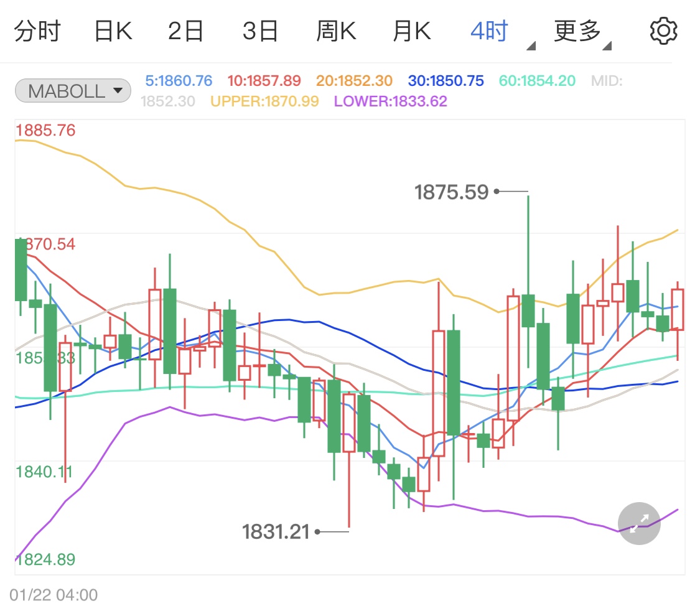Open the 周K weekly chart tab
This screenshot has width=700, height=606.
click(336, 31)
